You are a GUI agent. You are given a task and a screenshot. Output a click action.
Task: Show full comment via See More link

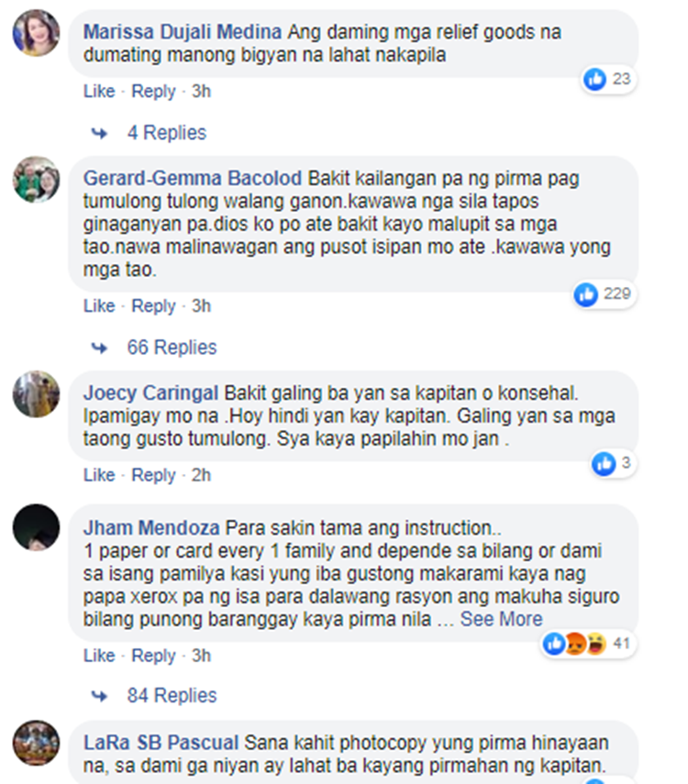point(502,619)
